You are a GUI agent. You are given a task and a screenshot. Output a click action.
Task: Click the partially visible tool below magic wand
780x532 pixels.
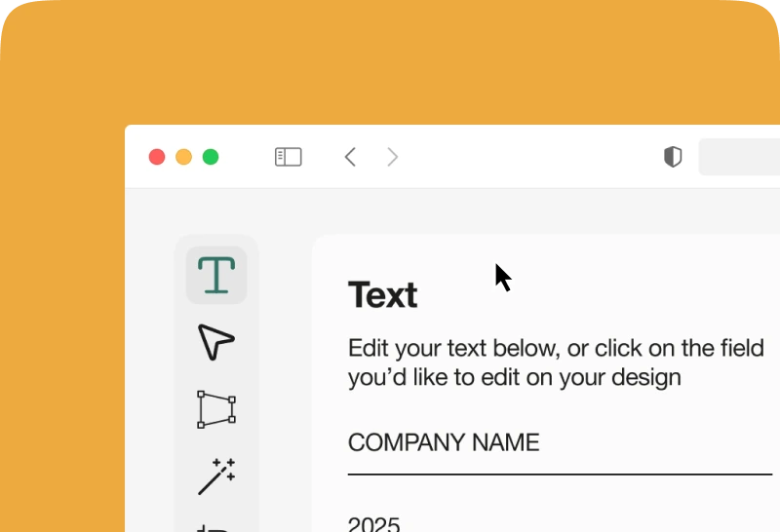(x=214, y=526)
